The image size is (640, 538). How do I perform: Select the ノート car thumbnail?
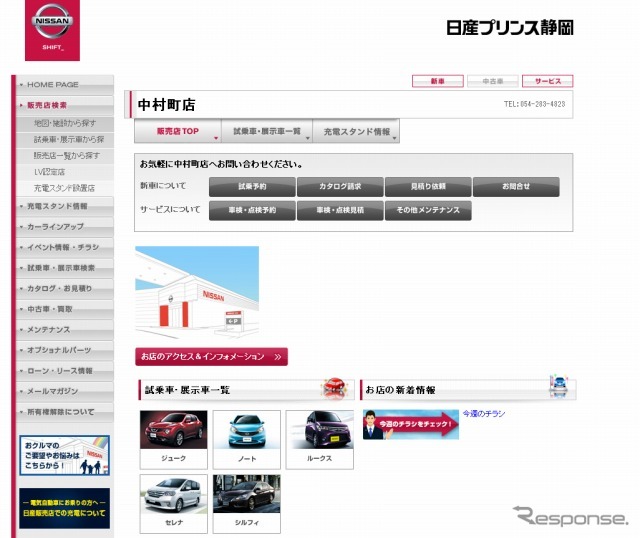click(247, 440)
